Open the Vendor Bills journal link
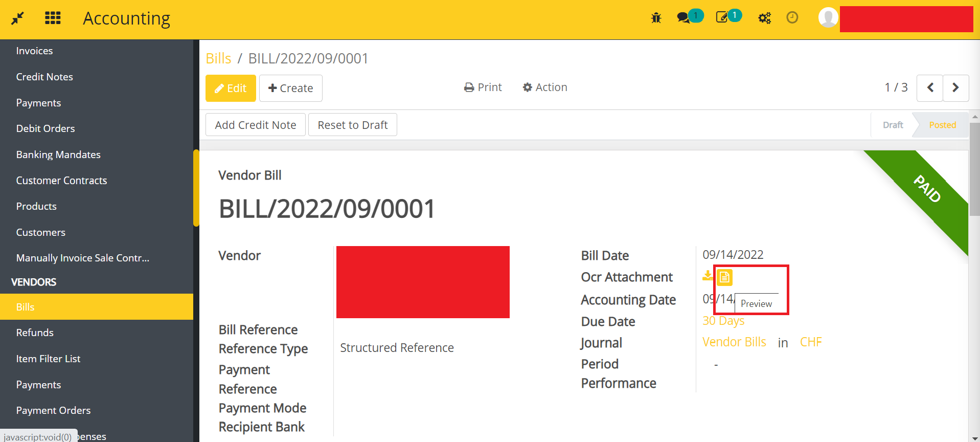 point(734,342)
